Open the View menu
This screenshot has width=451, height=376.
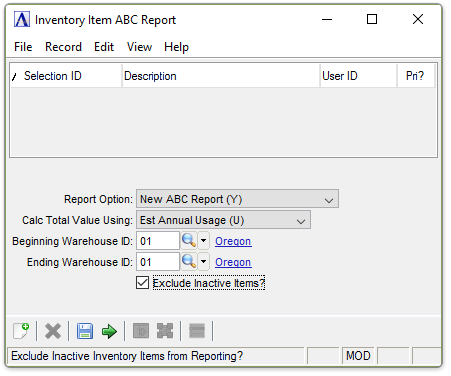(139, 47)
